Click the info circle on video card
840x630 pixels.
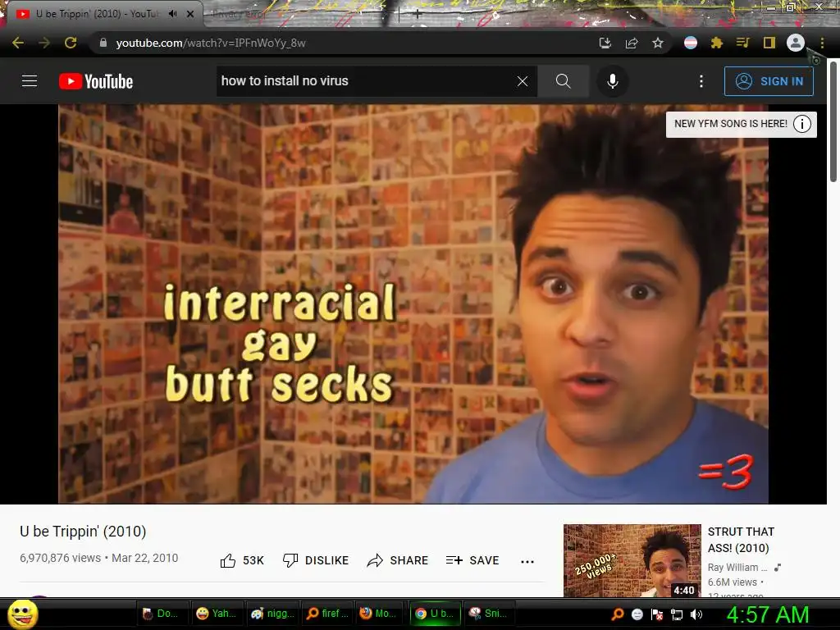(x=802, y=124)
